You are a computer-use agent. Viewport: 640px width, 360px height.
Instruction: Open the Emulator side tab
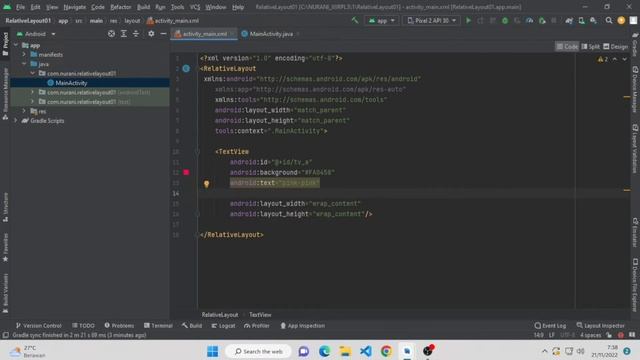coord(635,233)
